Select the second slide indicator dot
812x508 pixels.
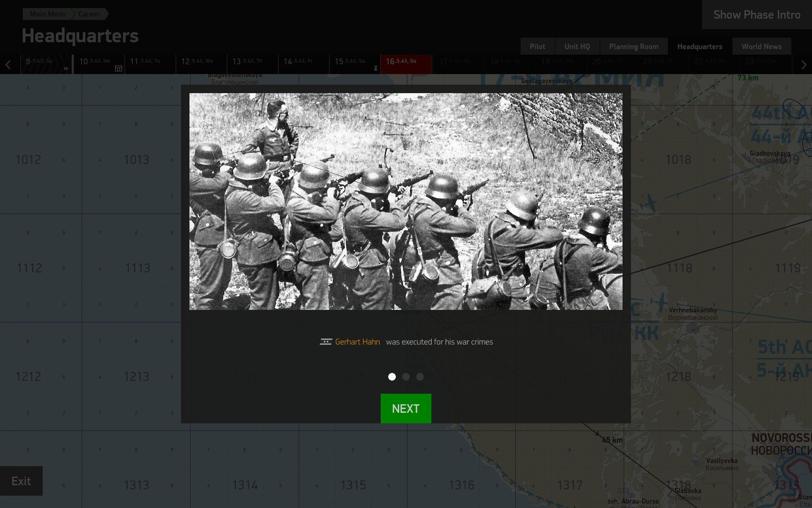[x=406, y=377]
